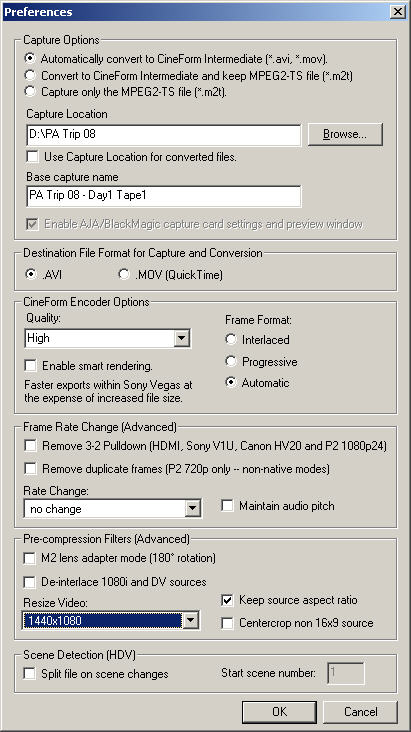Viewport: 411px width, 732px height.
Task: Select Interlaced frame format
Action: pos(231,340)
